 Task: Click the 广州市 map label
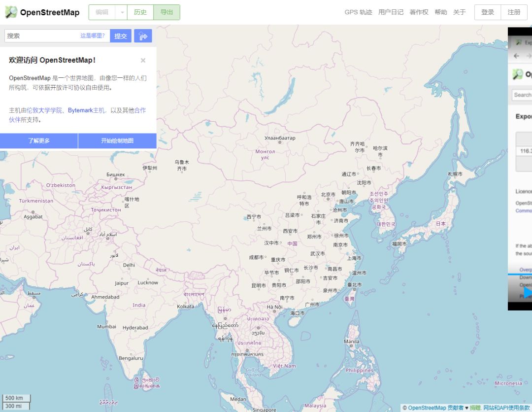point(312,305)
